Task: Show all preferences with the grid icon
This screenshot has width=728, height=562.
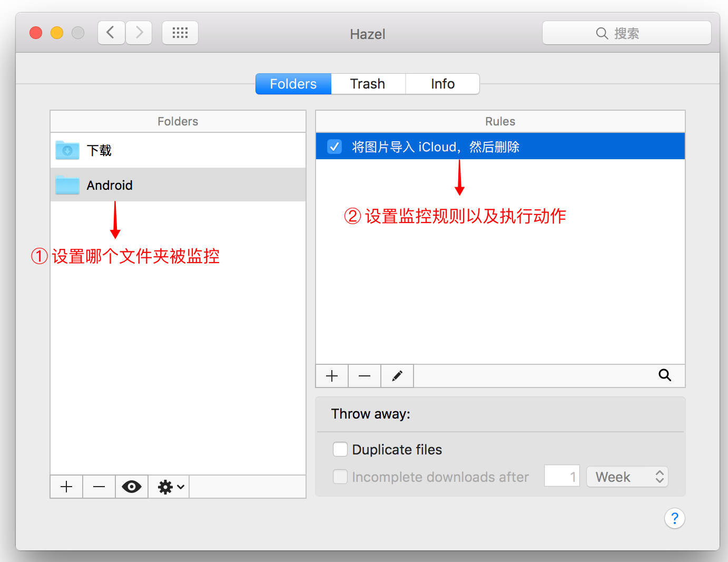Action: (x=180, y=33)
